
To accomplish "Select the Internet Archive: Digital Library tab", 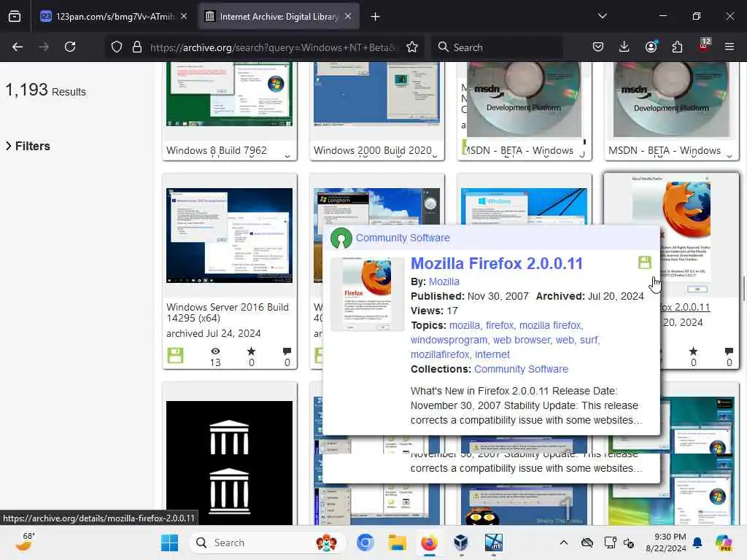I will (x=278, y=17).
